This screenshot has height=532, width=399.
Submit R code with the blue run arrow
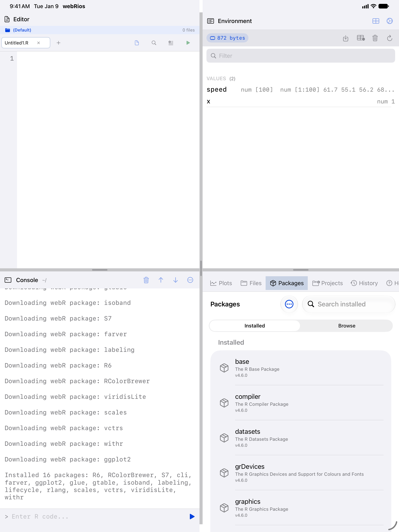pyautogui.click(x=192, y=516)
